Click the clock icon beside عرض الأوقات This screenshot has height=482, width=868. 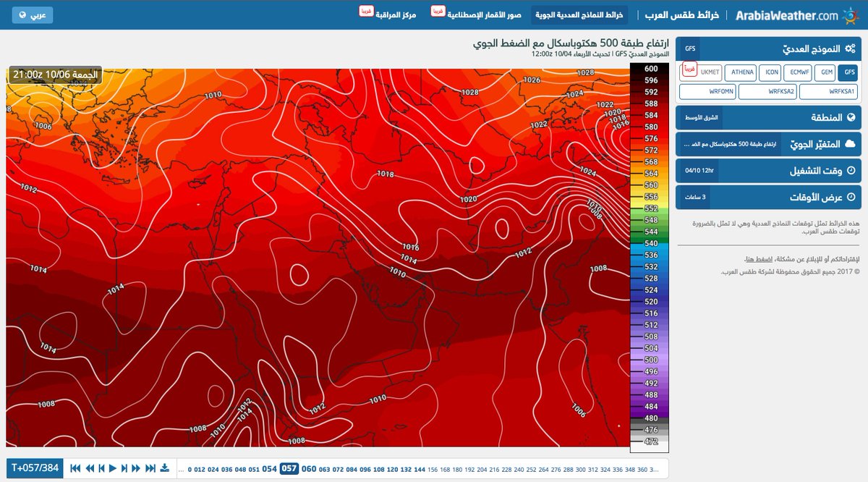click(851, 197)
